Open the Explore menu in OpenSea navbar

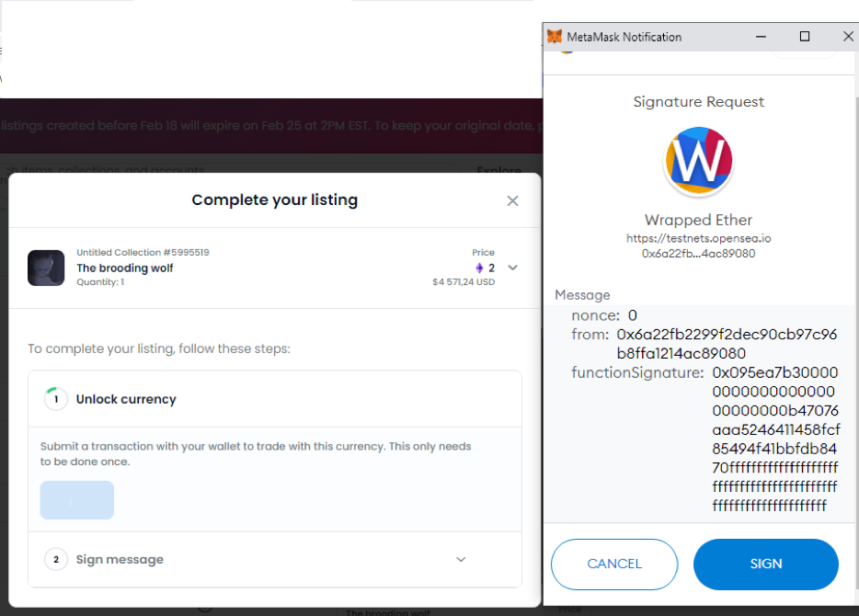click(498, 170)
